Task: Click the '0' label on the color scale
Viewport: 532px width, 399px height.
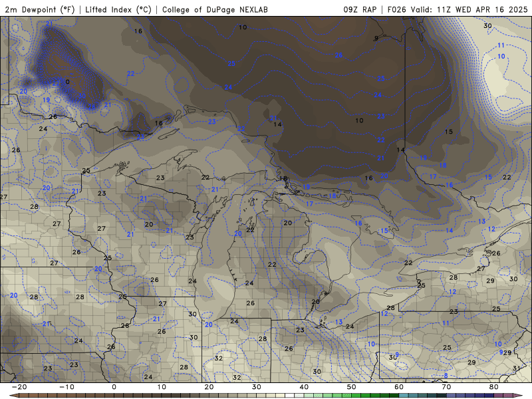Action: (x=114, y=387)
